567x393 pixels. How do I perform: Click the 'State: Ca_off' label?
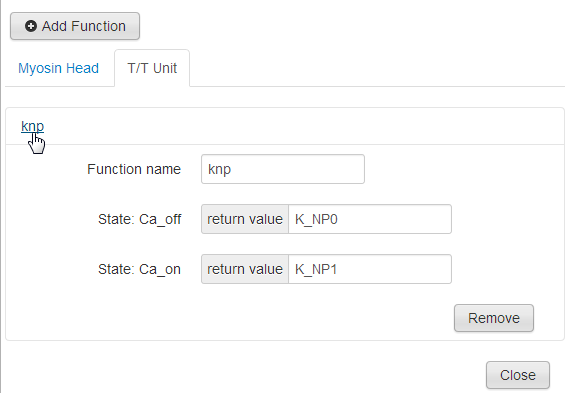coord(140,219)
